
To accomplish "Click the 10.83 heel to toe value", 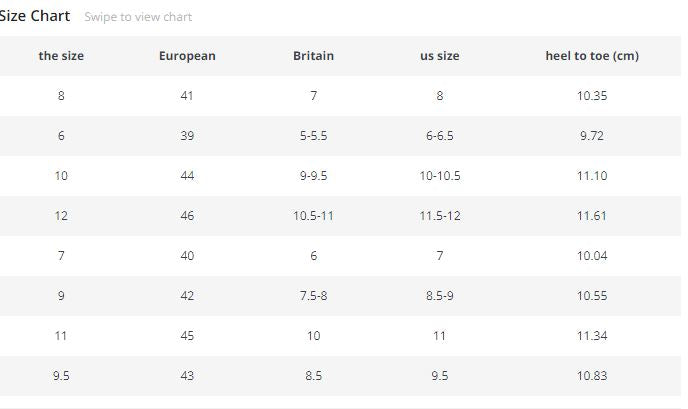I will click(592, 376).
